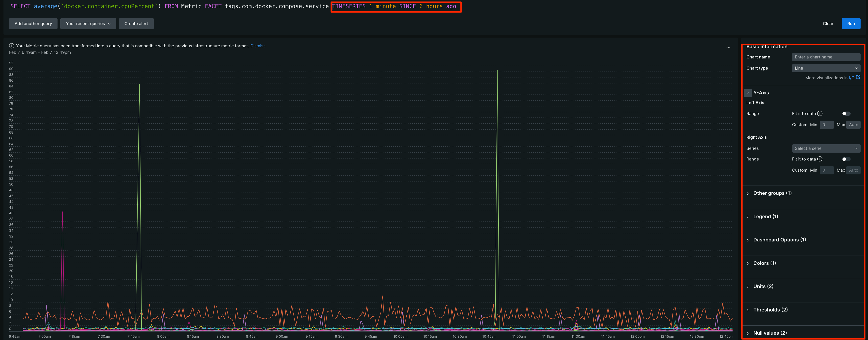This screenshot has width=868, height=340.
Task: Click the info icon beside the transformed-query notice
Action: coord(12,46)
